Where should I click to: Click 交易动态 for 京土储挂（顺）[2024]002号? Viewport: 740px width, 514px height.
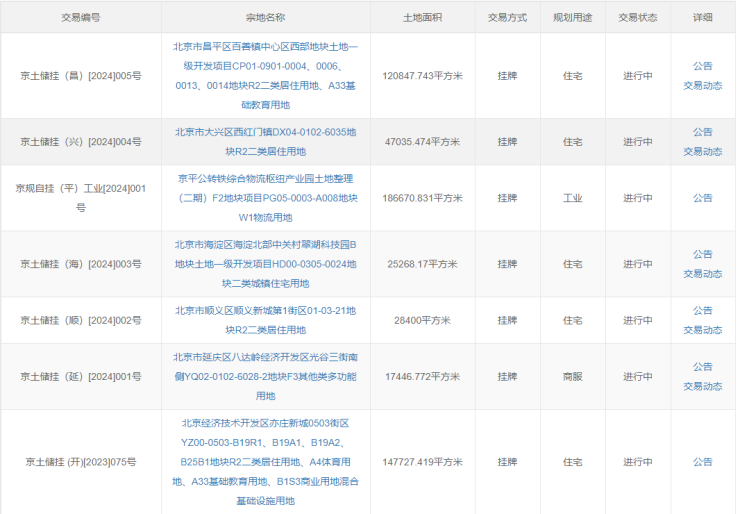point(702,330)
